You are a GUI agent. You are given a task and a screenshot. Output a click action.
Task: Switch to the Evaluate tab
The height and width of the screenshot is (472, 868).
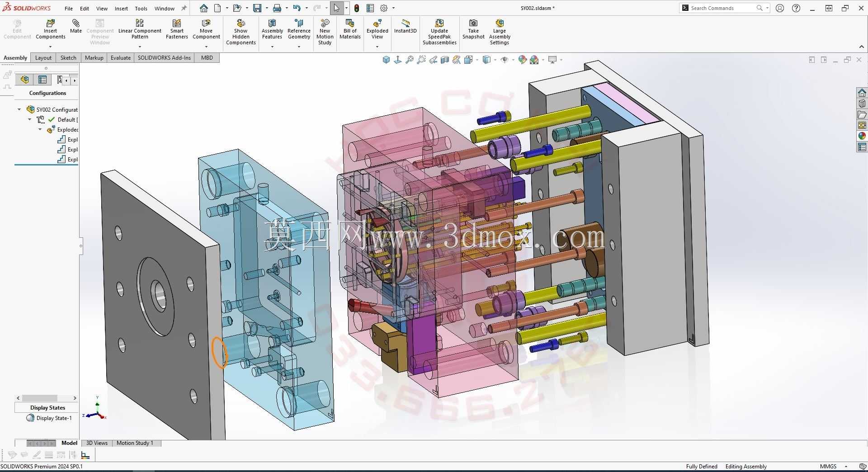point(121,58)
